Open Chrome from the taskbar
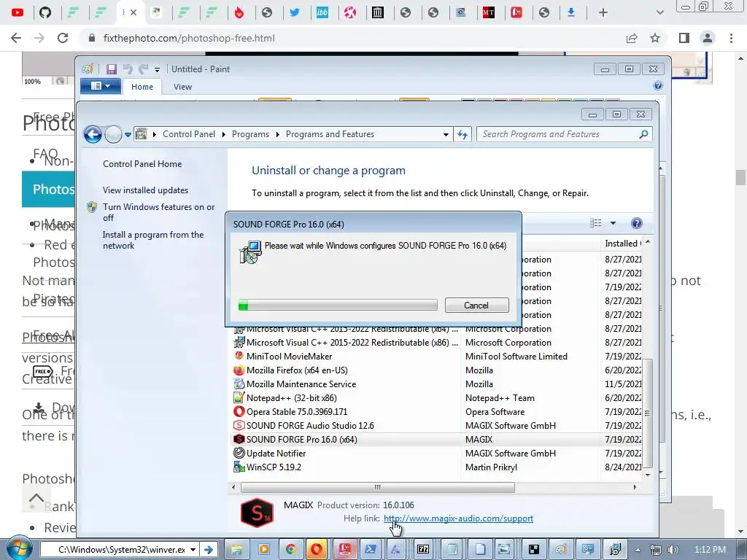Screen dimensions: 747x560 [x=291, y=550]
